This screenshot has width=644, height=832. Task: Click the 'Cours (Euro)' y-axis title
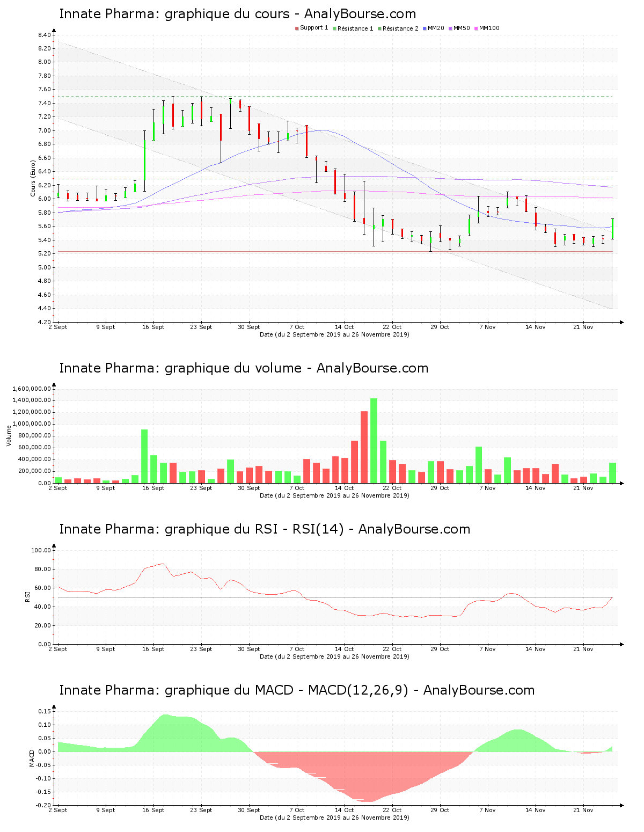(x=33, y=178)
